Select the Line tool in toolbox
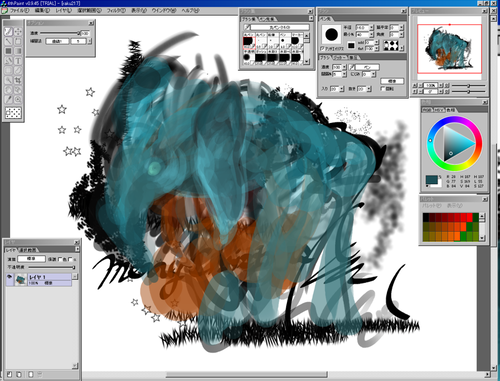Viewport: 500px width, 381px height. point(8,41)
